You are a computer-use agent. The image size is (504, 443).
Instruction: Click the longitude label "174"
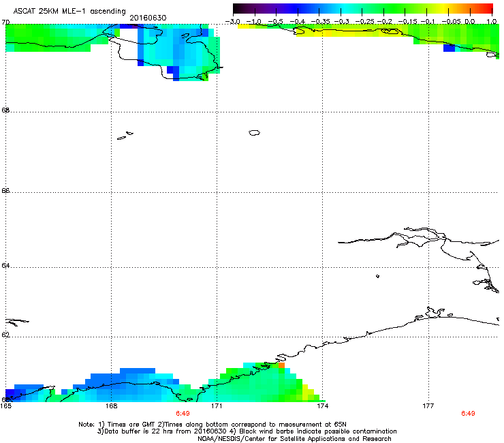[x=322, y=406]
